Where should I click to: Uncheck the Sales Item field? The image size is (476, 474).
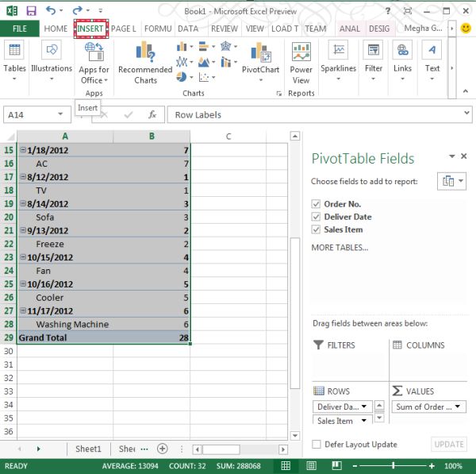click(316, 229)
